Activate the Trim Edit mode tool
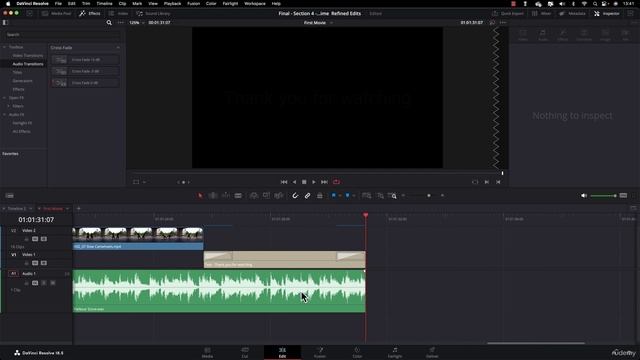This screenshot has height=360, width=640. tap(213, 196)
